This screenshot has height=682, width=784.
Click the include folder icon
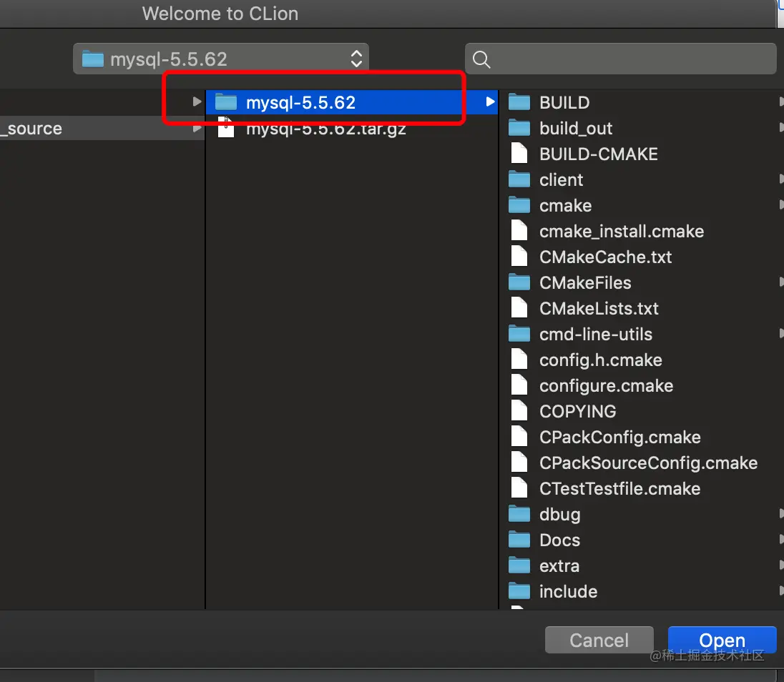[519, 591]
